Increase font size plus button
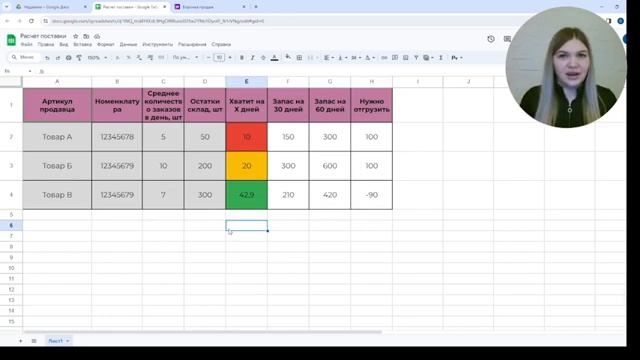Screen dimensions: 640x360 (230, 58)
